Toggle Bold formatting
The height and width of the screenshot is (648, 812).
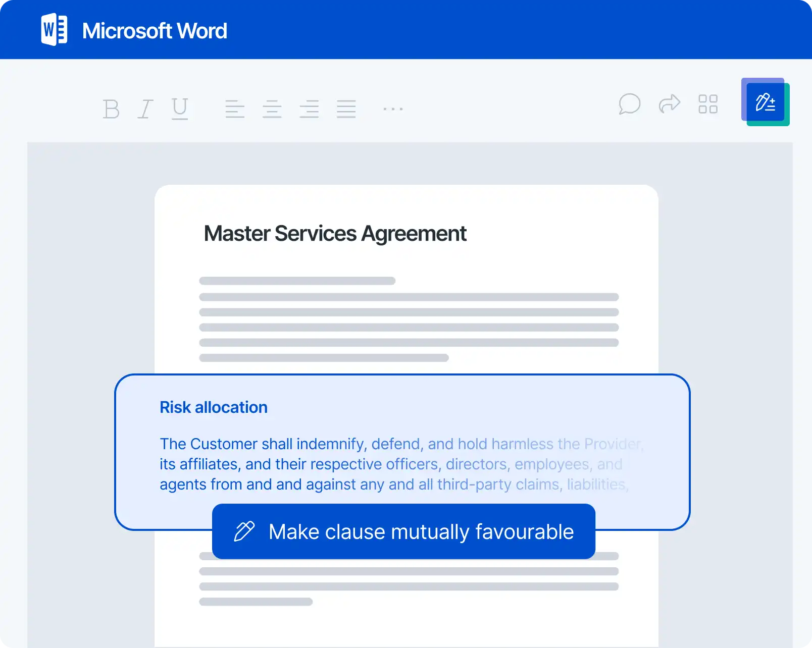pos(111,109)
